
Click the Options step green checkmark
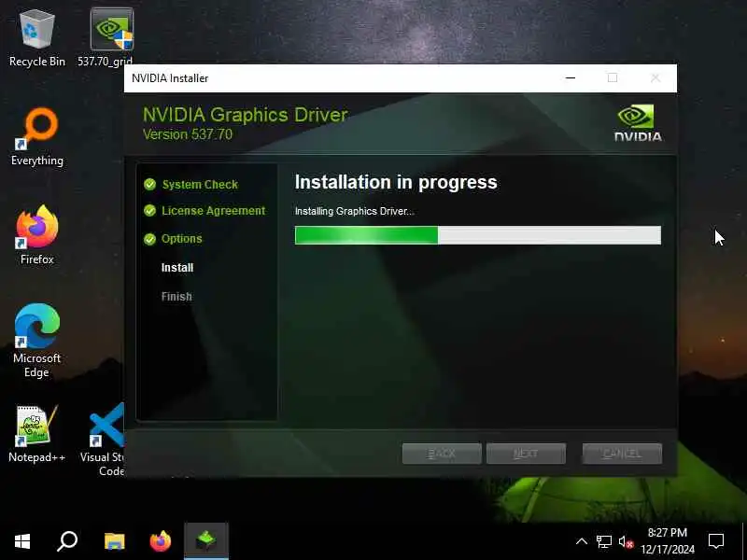[x=149, y=239]
